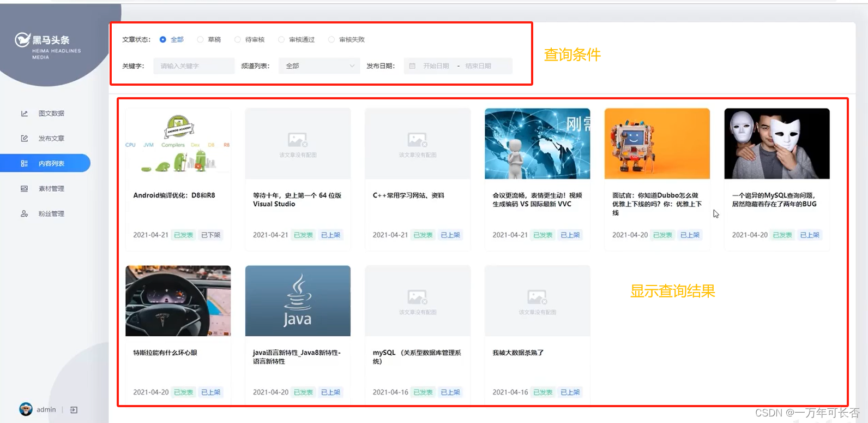Click placeholder image icon on 我被大数据杀熟了 card
This screenshot has height=423, width=868.
click(538, 297)
